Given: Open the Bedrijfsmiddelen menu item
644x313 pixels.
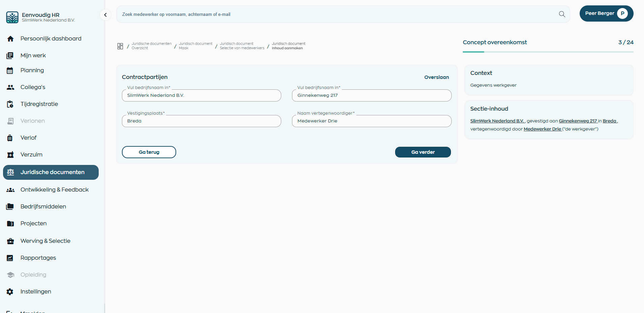Looking at the screenshot, I should click(43, 207).
